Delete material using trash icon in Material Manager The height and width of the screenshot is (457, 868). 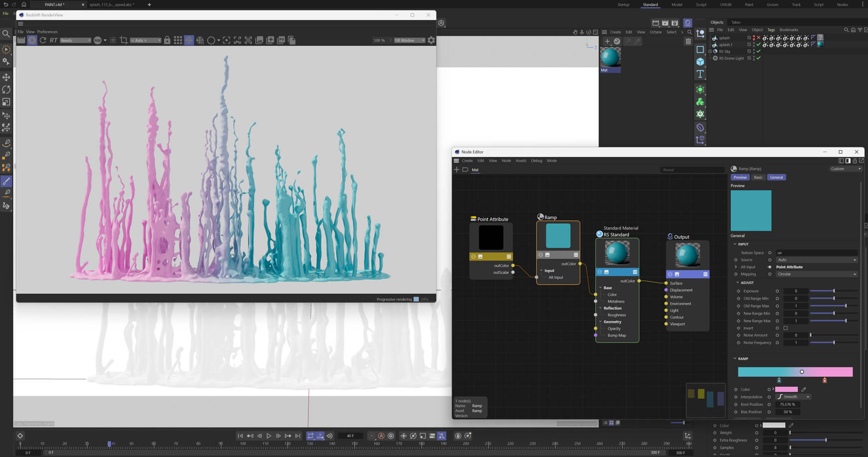click(x=688, y=41)
